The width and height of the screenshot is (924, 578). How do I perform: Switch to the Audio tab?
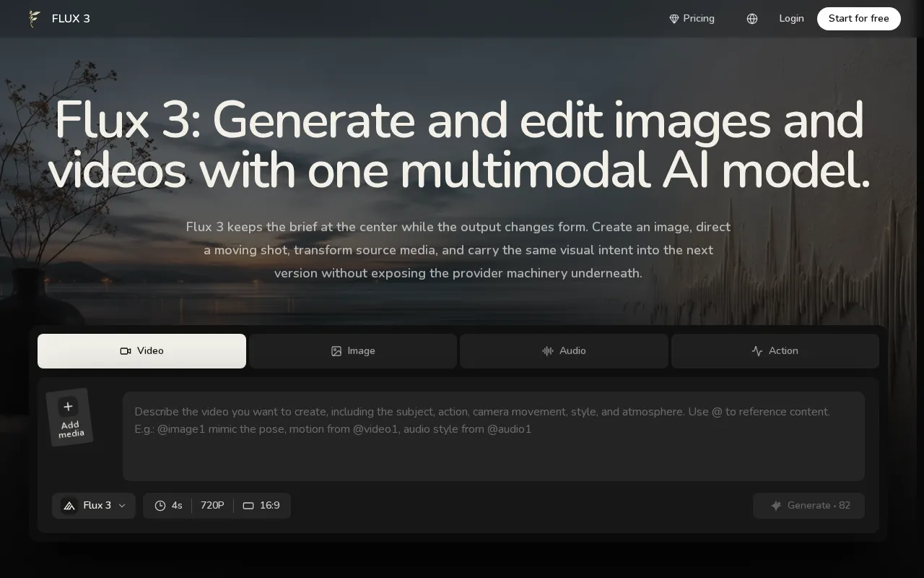point(564,351)
